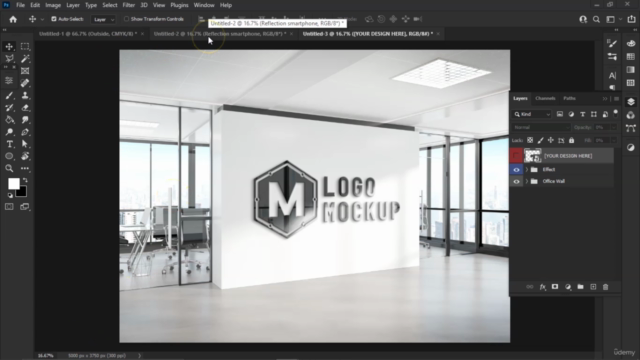Open the Color panel icon
The image size is (640, 360).
coord(631,44)
